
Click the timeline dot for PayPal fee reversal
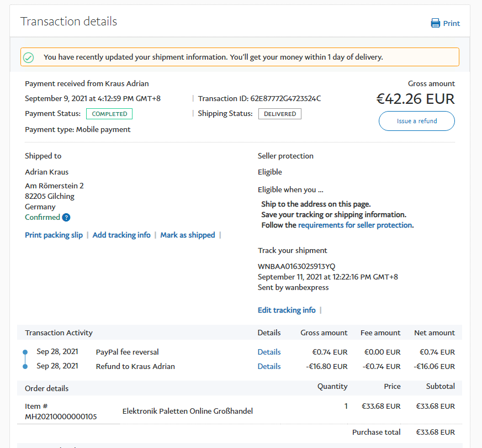coord(25,352)
